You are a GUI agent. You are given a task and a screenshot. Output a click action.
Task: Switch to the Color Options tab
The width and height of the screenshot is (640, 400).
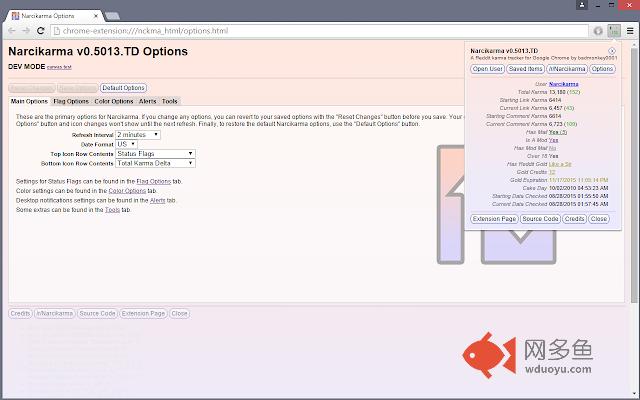[114, 101]
